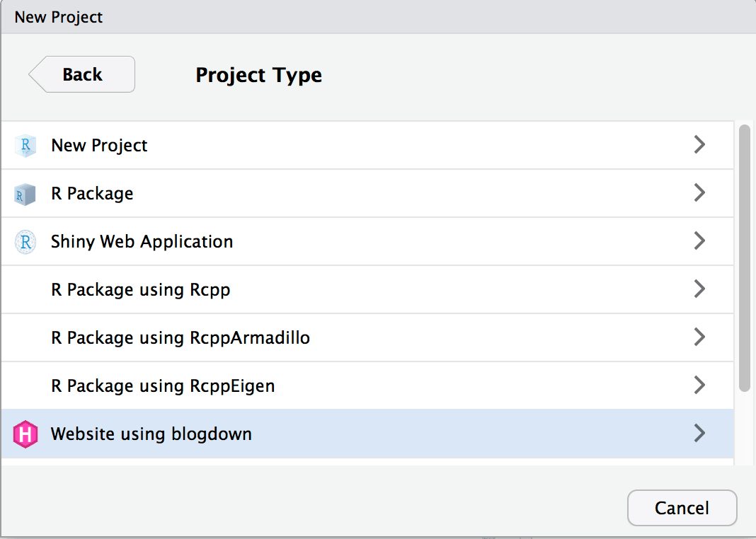Select Shiny Web Application from list
This screenshot has width=756, height=539.
[x=142, y=242]
